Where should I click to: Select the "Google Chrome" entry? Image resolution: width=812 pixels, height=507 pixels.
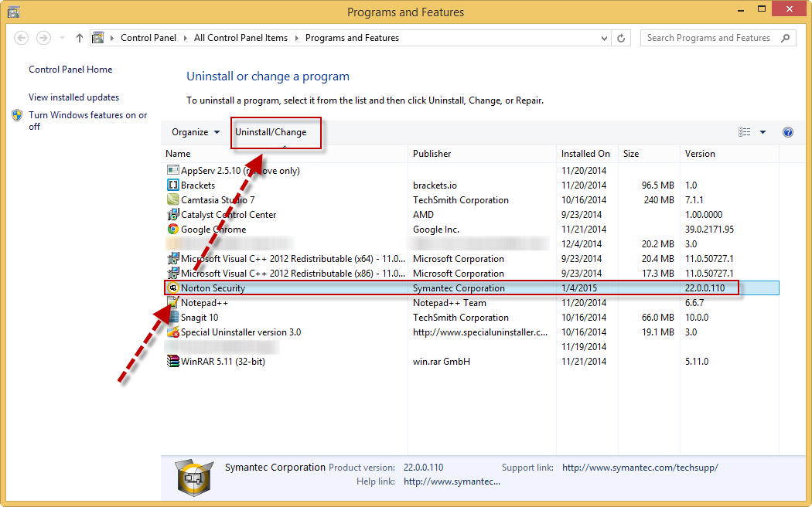click(213, 230)
